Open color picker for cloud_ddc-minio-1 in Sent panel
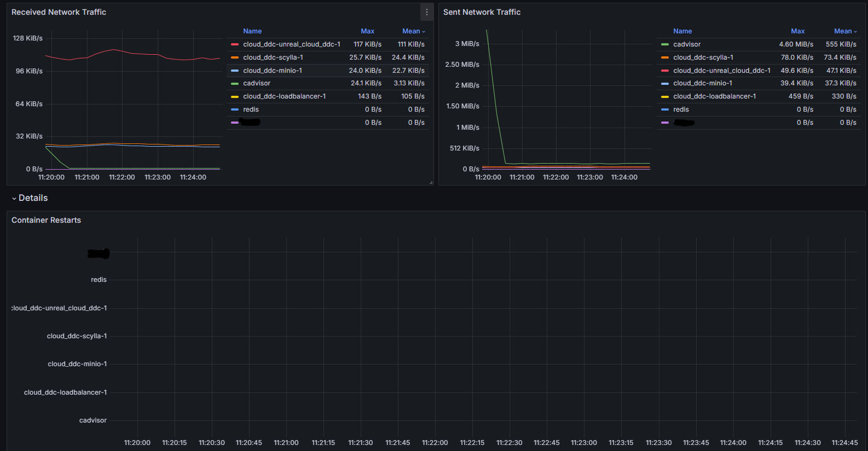 pyautogui.click(x=665, y=83)
